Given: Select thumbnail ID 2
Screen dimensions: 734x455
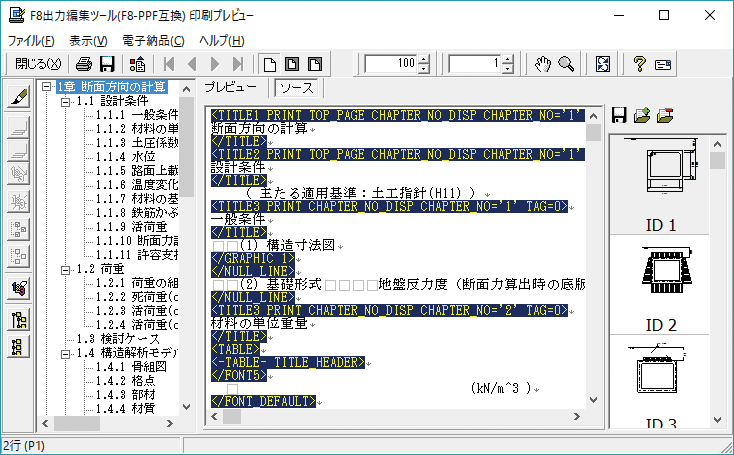Looking at the screenshot, I should click(x=660, y=285).
